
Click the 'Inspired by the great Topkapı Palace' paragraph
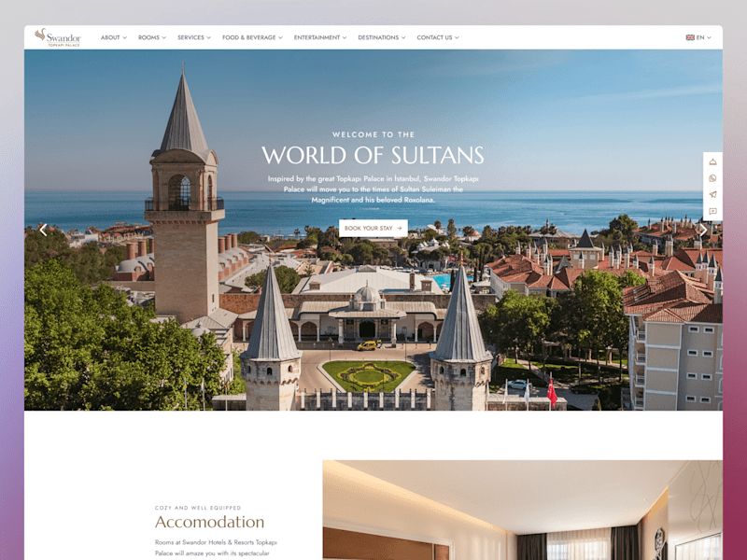pos(373,189)
